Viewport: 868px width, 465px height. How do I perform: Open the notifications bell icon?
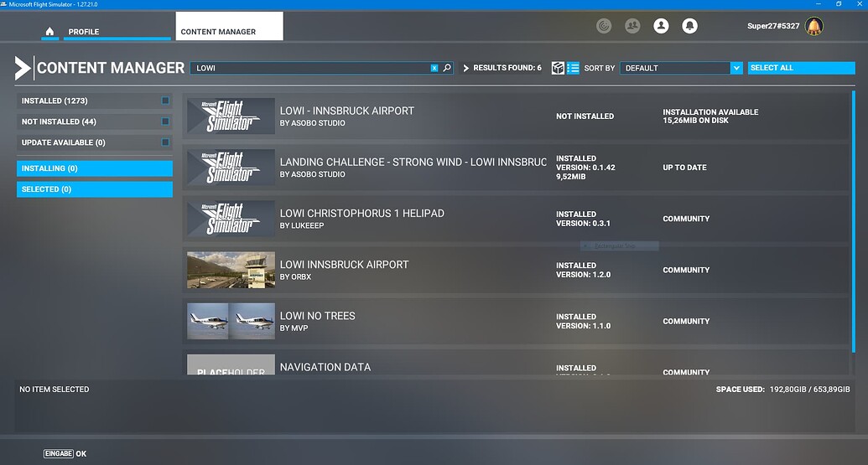(689, 25)
